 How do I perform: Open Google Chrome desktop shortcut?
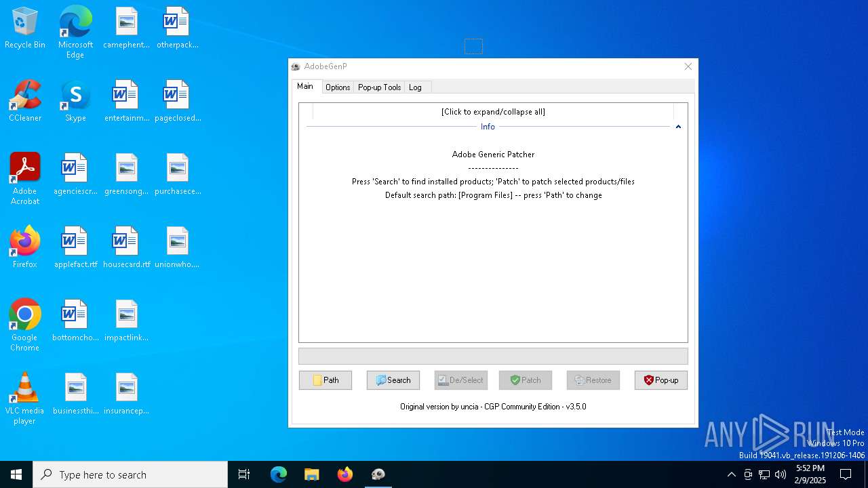point(25,325)
